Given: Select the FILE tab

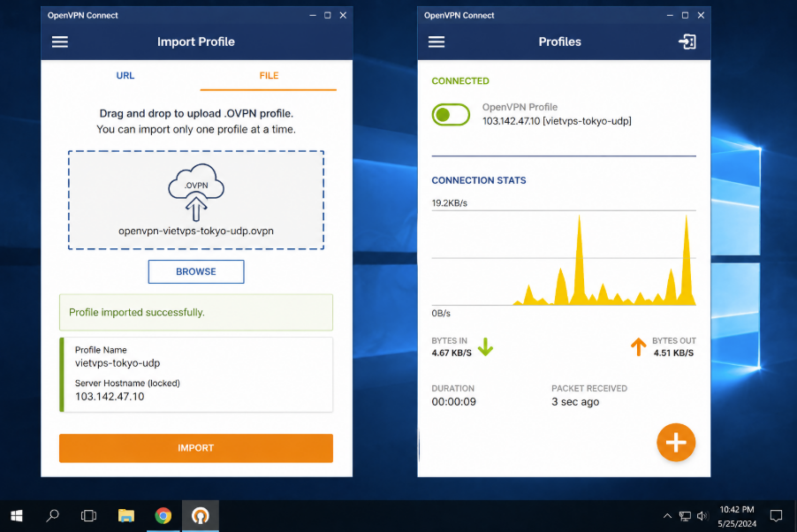Looking at the screenshot, I should pos(269,76).
